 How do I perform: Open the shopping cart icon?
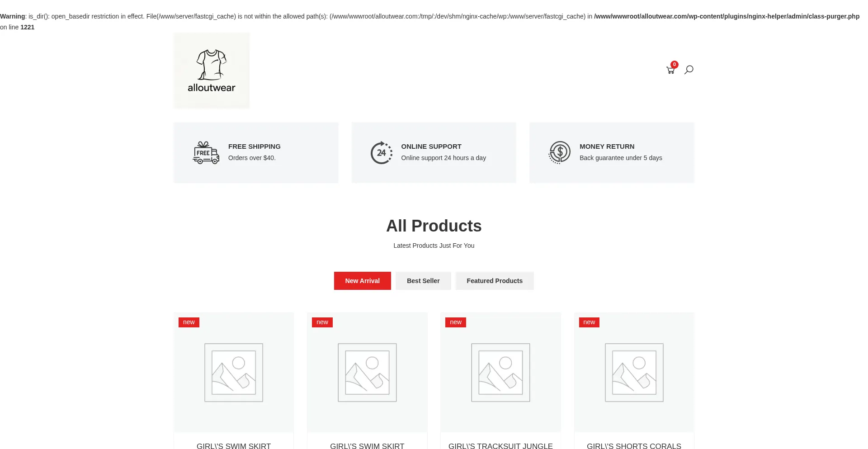[670, 70]
